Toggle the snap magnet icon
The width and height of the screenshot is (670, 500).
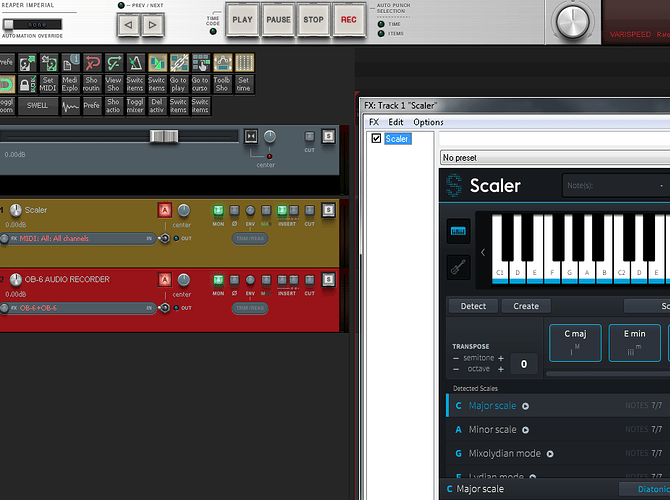pos(6,84)
